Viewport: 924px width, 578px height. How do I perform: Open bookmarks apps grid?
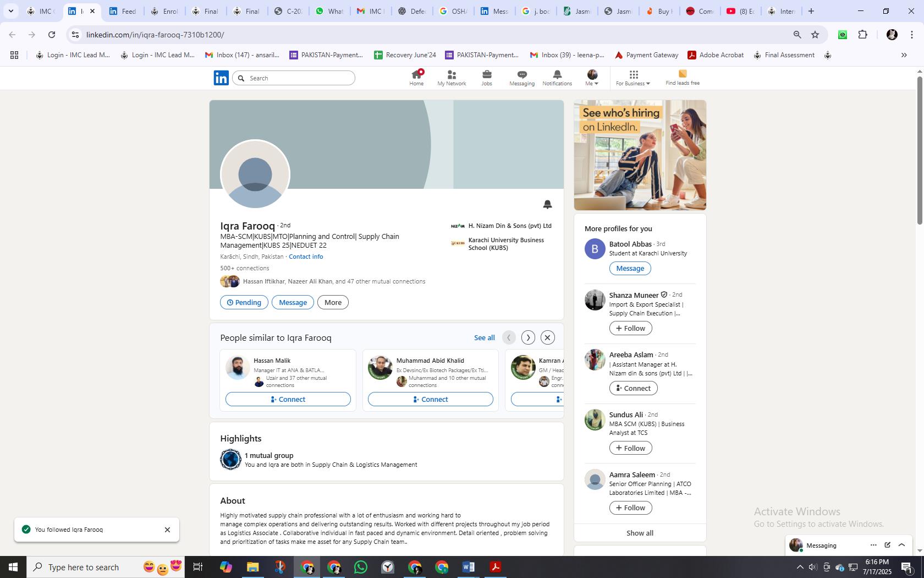coord(14,55)
